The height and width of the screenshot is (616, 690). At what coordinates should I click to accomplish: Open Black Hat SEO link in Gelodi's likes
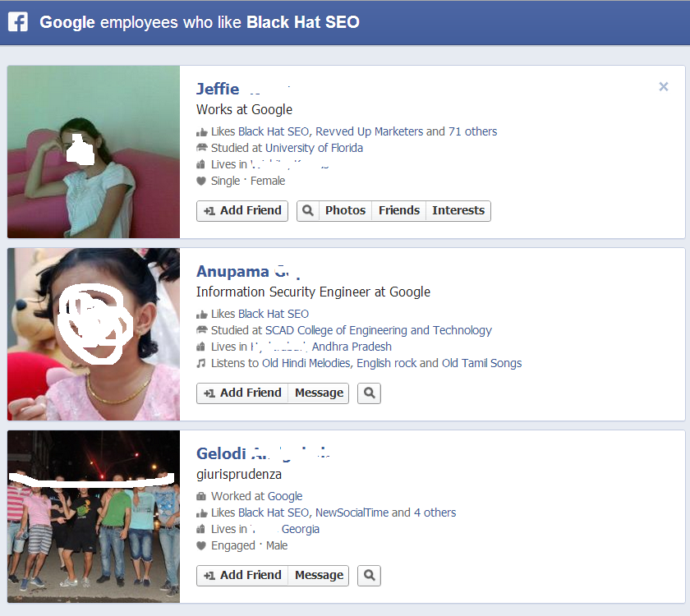(274, 513)
